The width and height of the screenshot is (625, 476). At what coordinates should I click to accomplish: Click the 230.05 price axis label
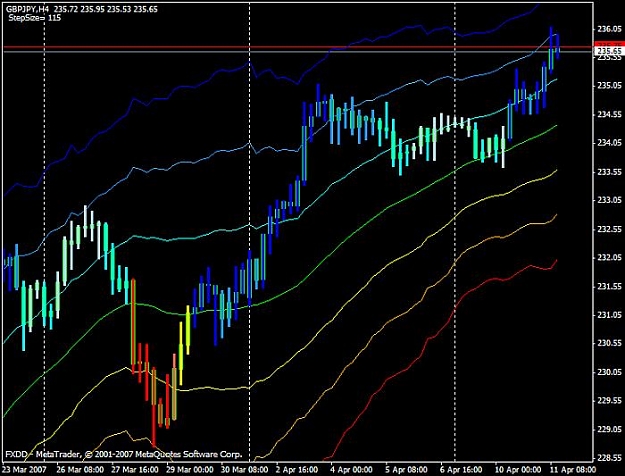click(609, 372)
